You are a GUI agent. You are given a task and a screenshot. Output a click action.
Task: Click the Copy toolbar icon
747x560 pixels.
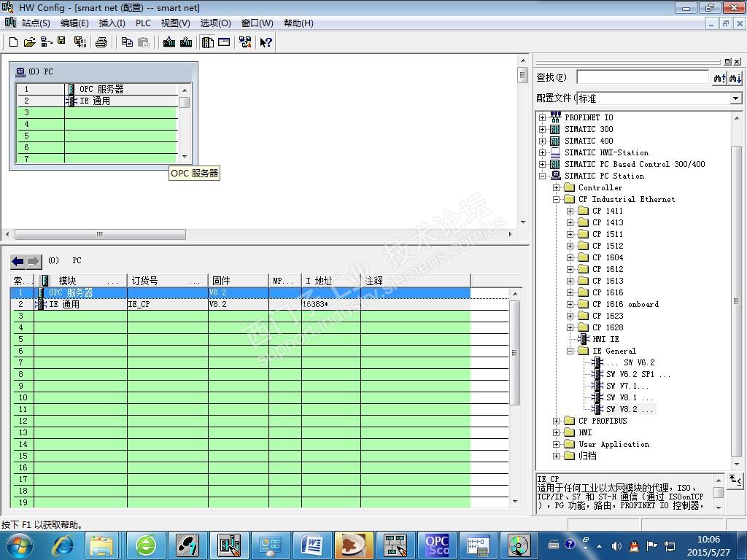tap(127, 42)
